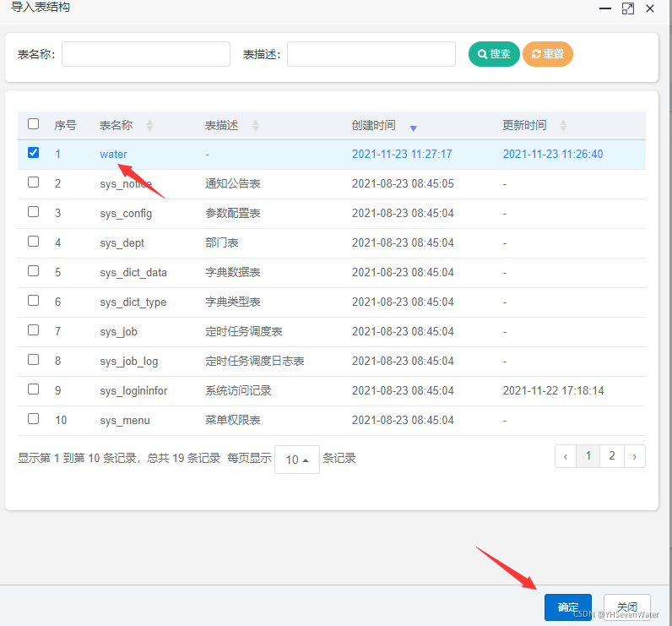
Task: Click creation time 2021-11-23 11:27:17
Action: point(402,155)
